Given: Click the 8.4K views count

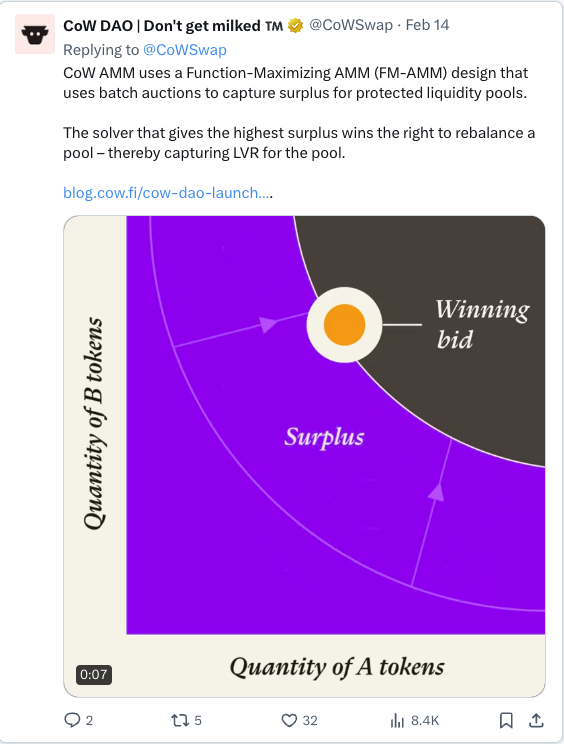Looking at the screenshot, I should coord(425,721).
